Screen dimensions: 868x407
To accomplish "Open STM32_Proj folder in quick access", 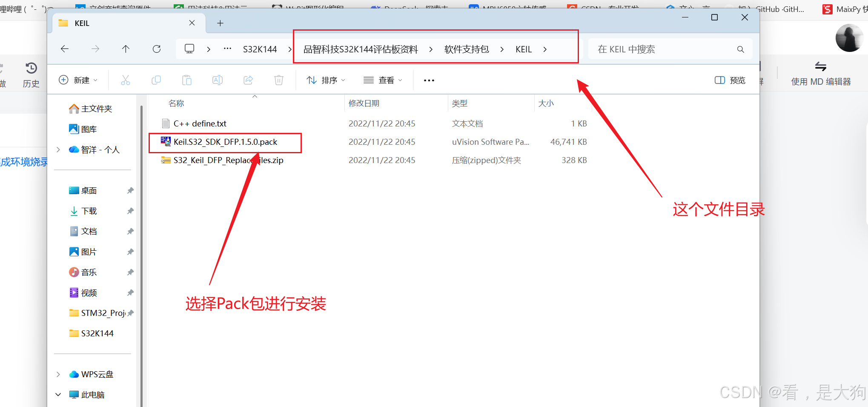I will tap(97, 313).
